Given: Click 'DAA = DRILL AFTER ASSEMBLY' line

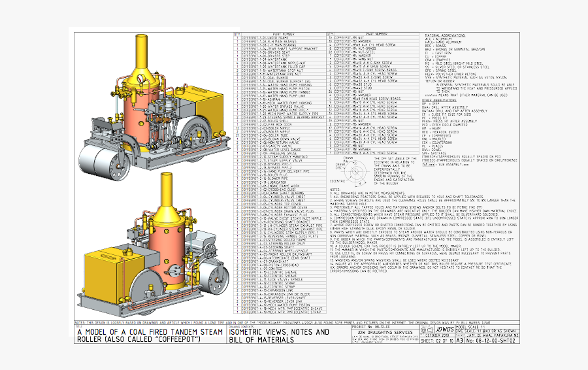Looking at the screenshot, I should point(445,107).
